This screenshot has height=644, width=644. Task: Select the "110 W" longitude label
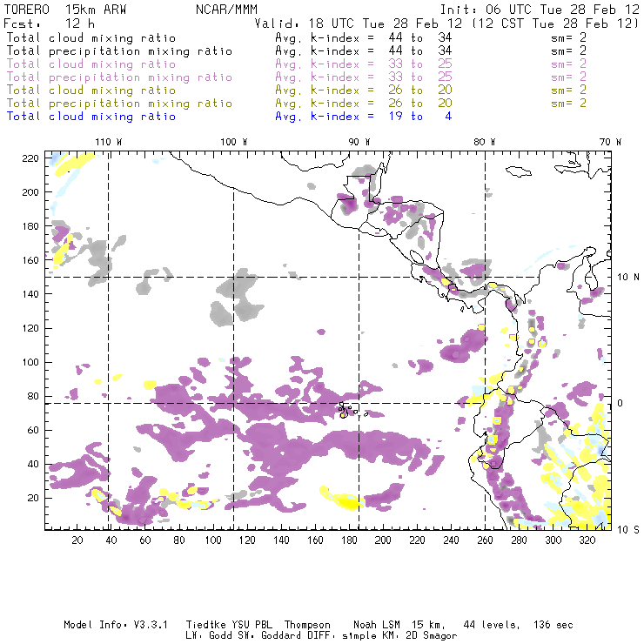(109, 142)
